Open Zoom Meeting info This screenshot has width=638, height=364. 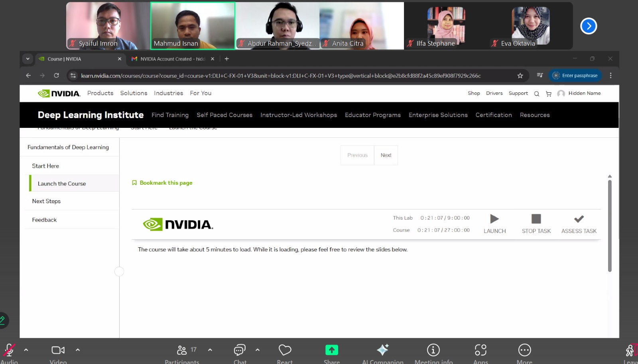pyautogui.click(x=433, y=350)
